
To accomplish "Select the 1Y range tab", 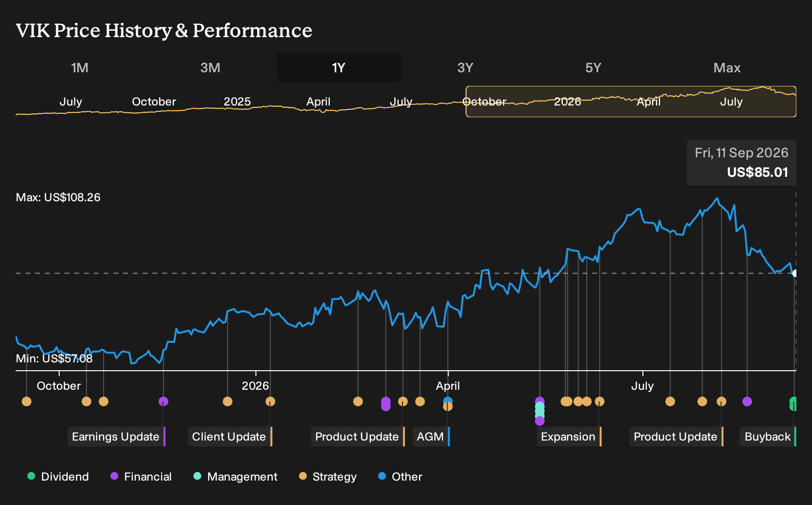I will coord(339,67).
